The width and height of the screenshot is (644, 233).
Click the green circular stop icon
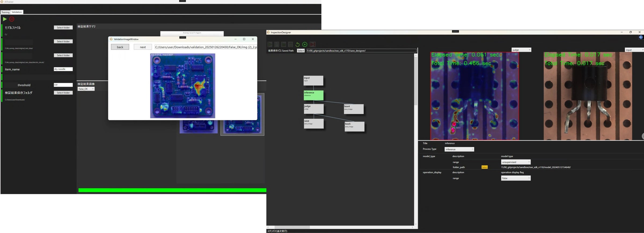click(305, 44)
